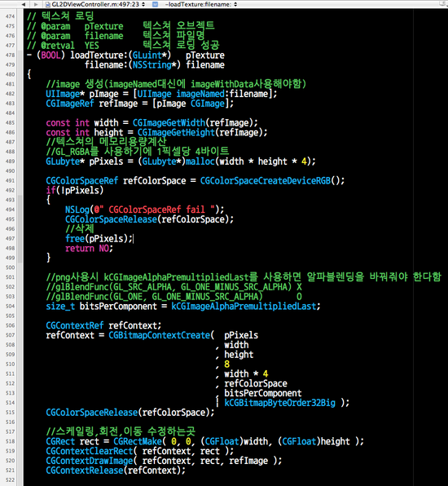
Task: Click 'kCGImageAlphaPremultipliedLast' constant on line 504
Action: click(244, 307)
